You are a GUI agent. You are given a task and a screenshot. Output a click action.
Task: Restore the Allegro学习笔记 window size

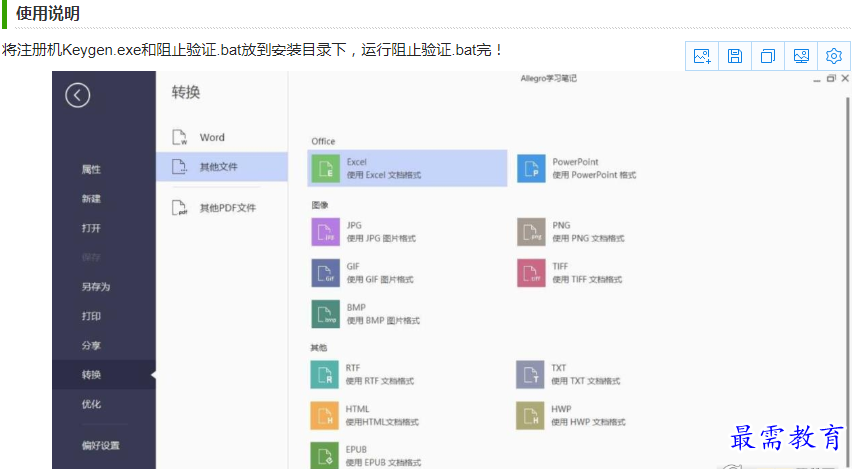tap(831, 79)
